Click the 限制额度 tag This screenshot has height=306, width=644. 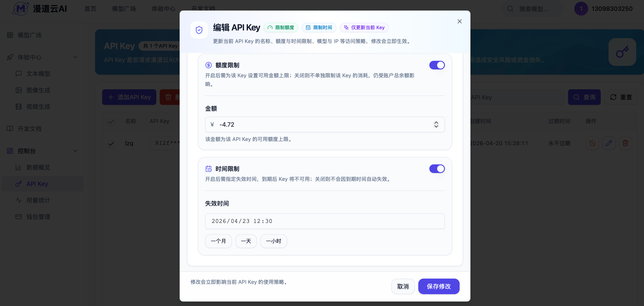[x=281, y=28]
